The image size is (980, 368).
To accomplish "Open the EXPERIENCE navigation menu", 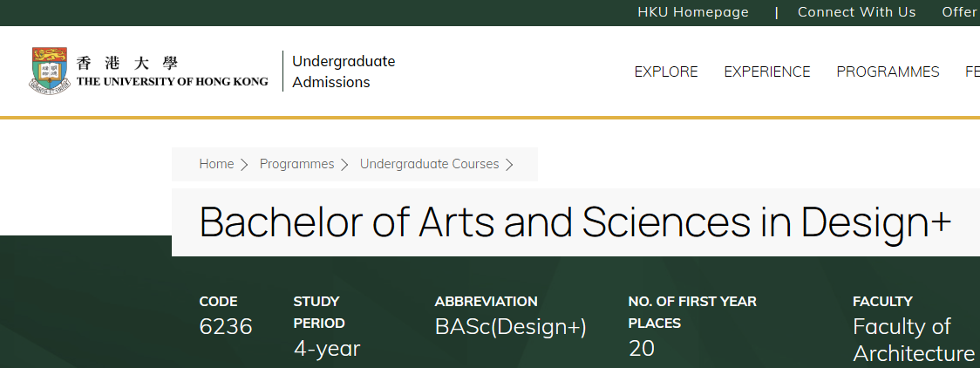I will point(766,72).
